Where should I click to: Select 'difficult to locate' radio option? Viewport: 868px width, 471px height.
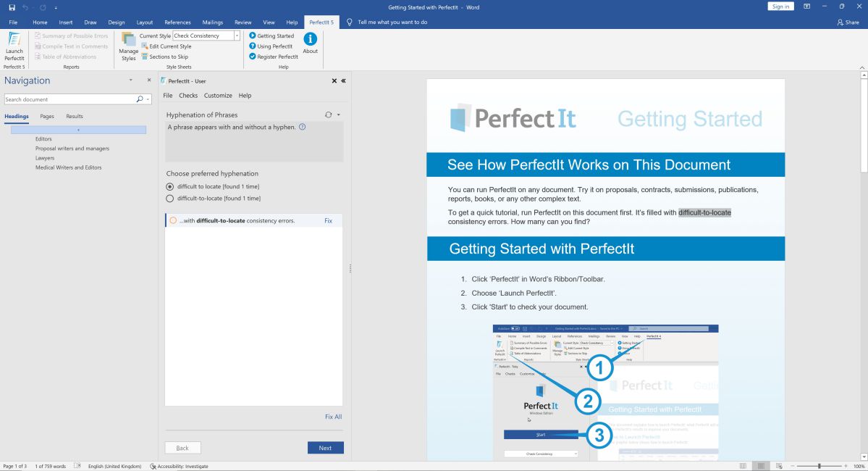170,186
